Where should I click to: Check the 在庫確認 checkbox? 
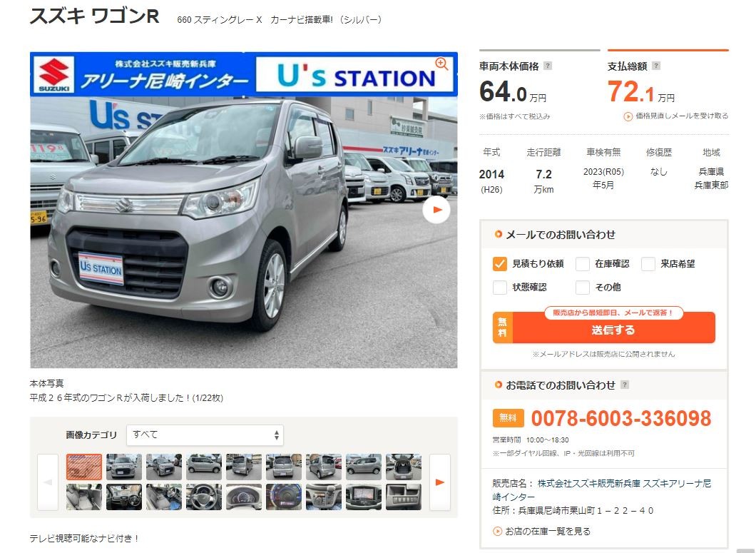point(583,264)
